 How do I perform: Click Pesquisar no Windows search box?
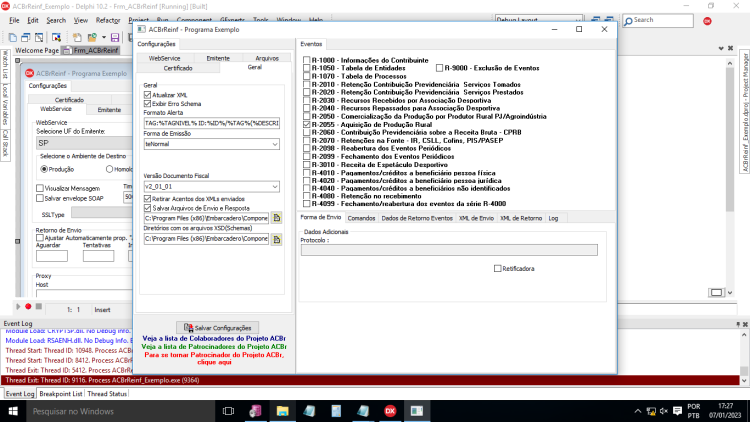click(x=120, y=411)
